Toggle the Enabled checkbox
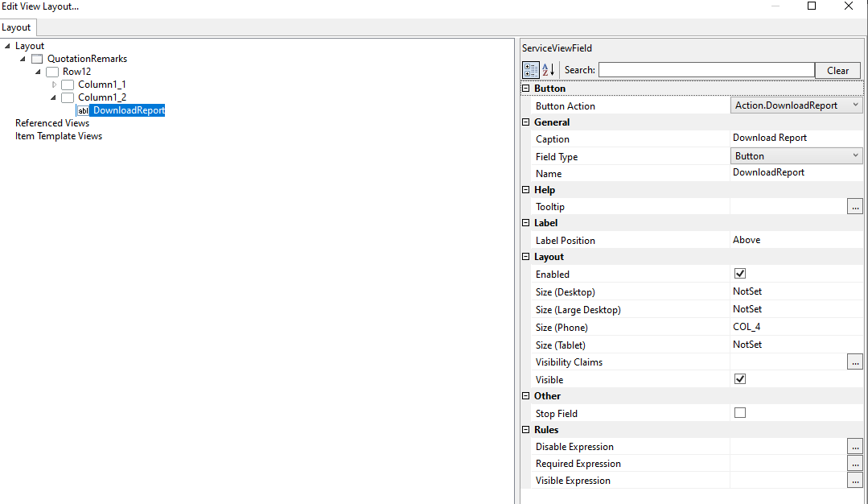868x504 pixels. pyautogui.click(x=739, y=274)
